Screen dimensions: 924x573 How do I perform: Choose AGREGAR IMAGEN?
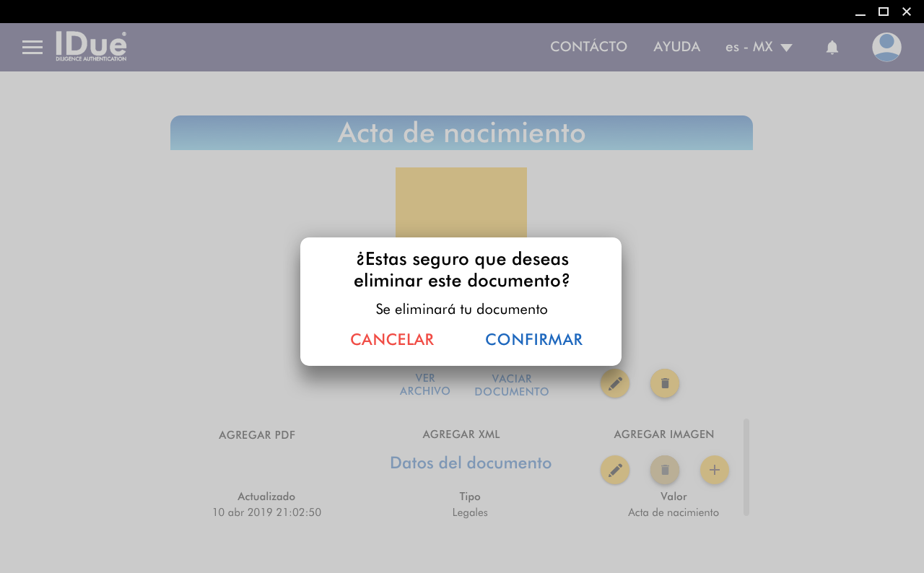pos(663,434)
